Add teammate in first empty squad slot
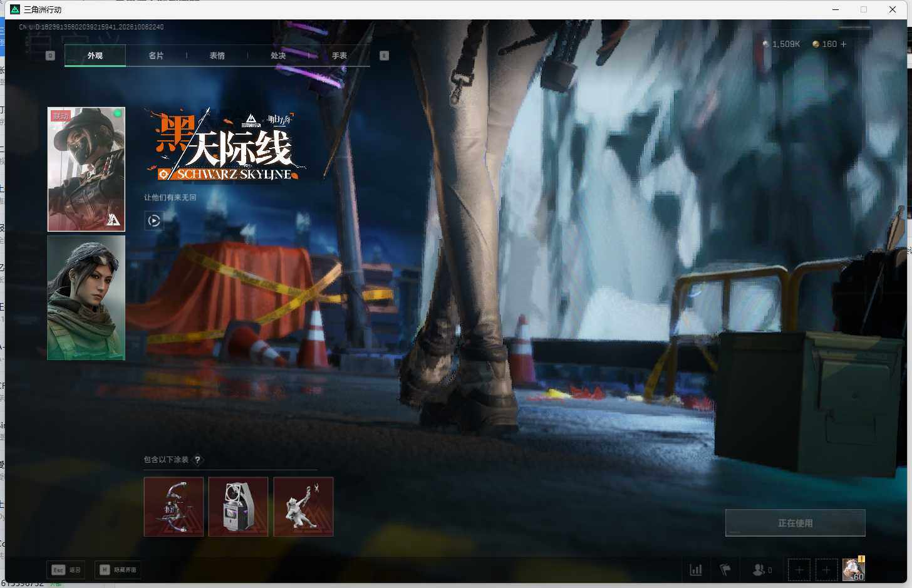This screenshot has height=588, width=912. [x=799, y=570]
